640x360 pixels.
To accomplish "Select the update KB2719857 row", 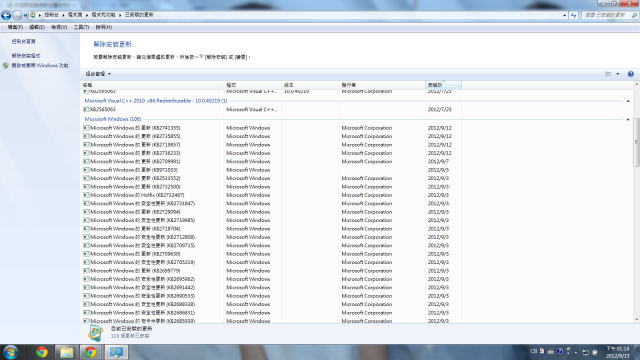I will pyautogui.click(x=271, y=145).
